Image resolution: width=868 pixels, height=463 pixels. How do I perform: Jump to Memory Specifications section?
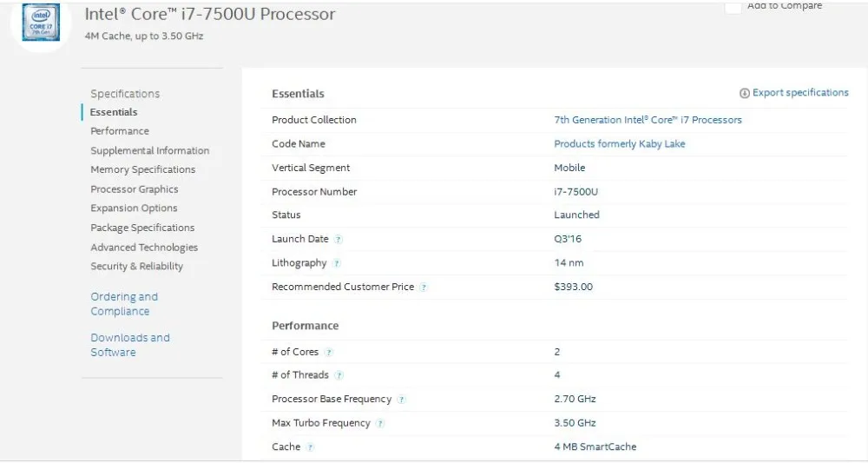pyautogui.click(x=142, y=169)
